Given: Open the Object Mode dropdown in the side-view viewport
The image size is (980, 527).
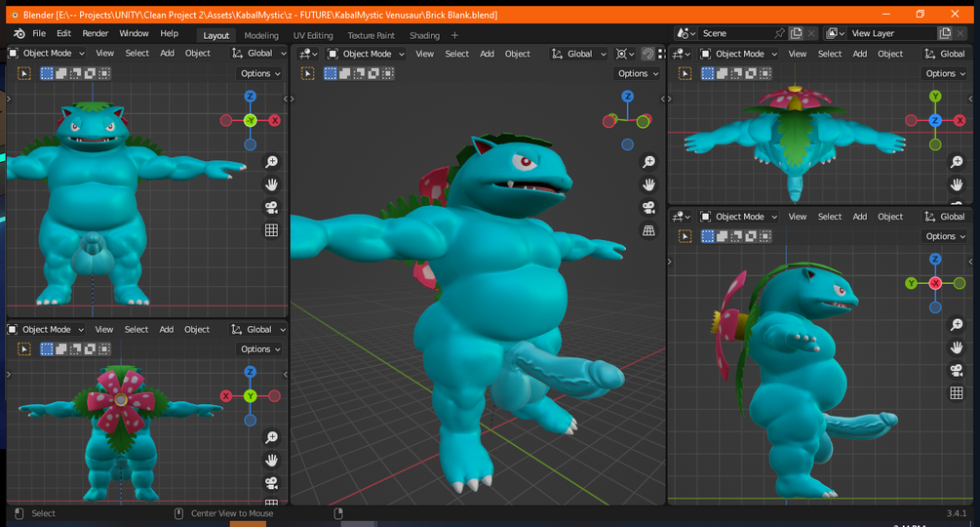Looking at the screenshot, I should (739, 217).
